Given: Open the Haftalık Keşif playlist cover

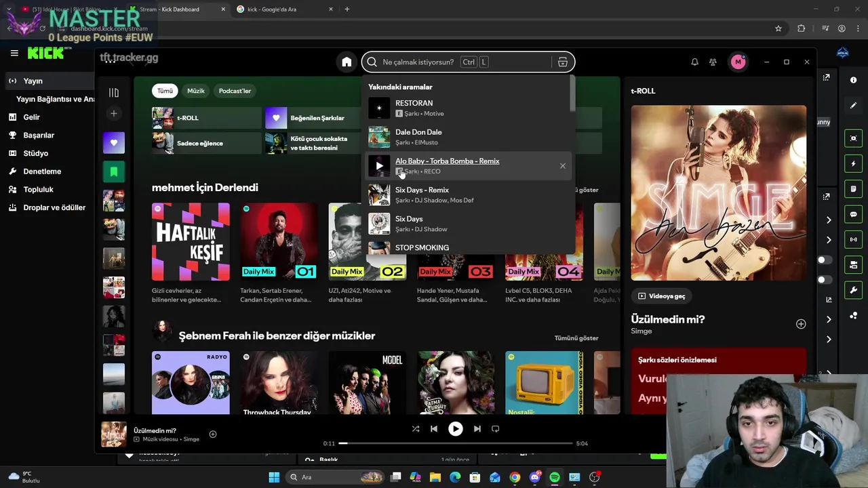Looking at the screenshot, I should 191,242.
